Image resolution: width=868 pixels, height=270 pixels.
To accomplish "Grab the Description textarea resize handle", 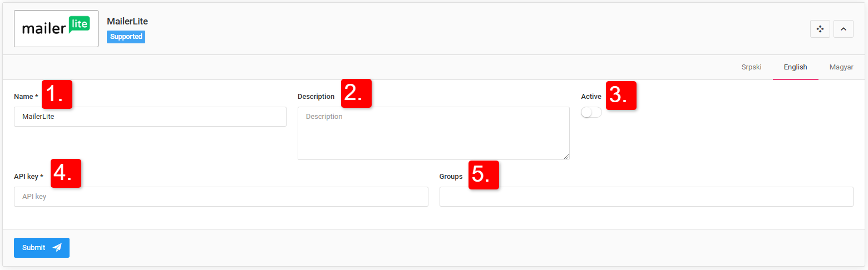I will coord(566,157).
